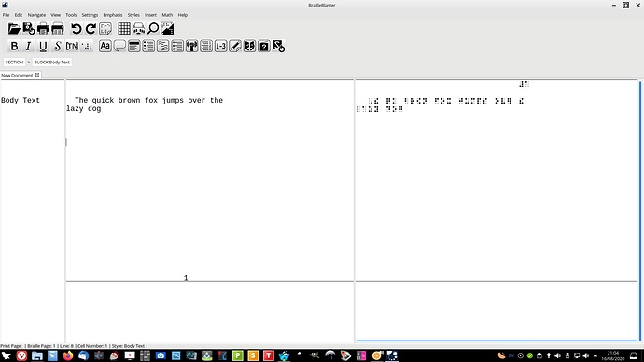Click the magnifying glass search icon
Image resolution: width=644 pixels, height=362 pixels.
tap(153, 29)
